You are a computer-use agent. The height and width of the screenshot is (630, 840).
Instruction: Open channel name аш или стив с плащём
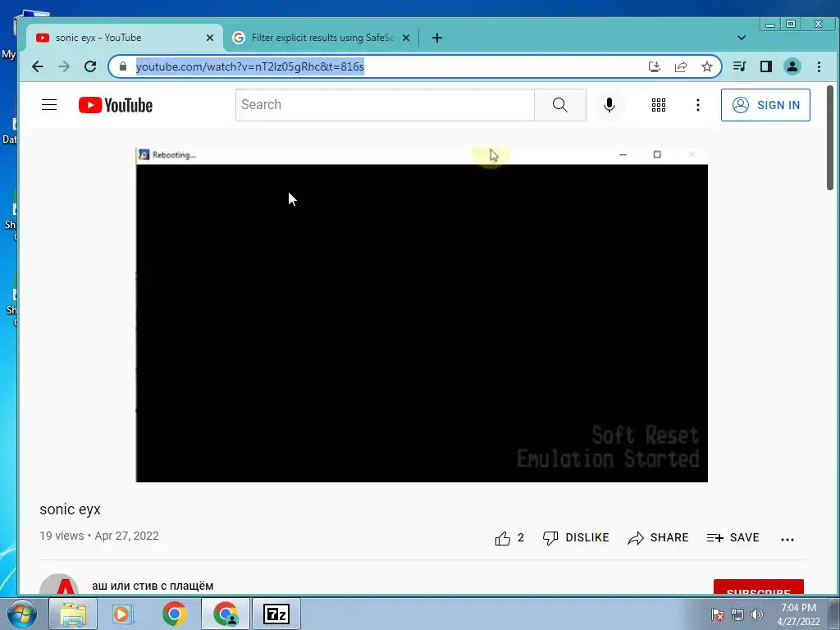(153, 586)
